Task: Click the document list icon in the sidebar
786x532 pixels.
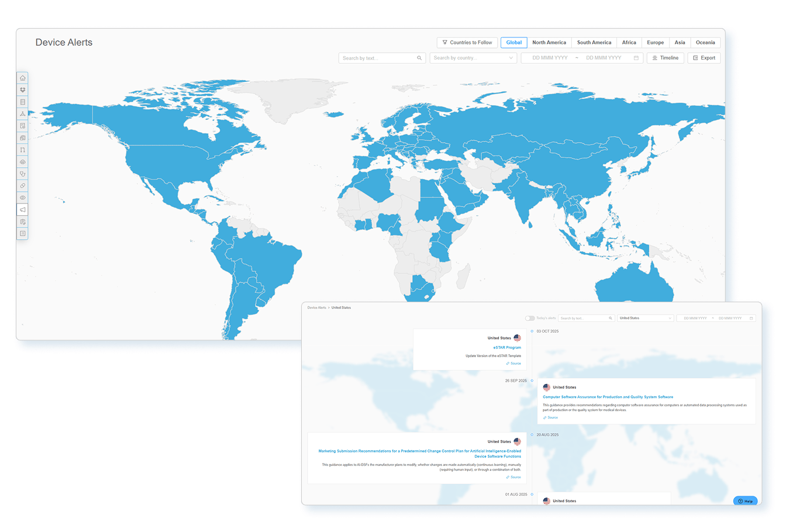Action: point(22,101)
